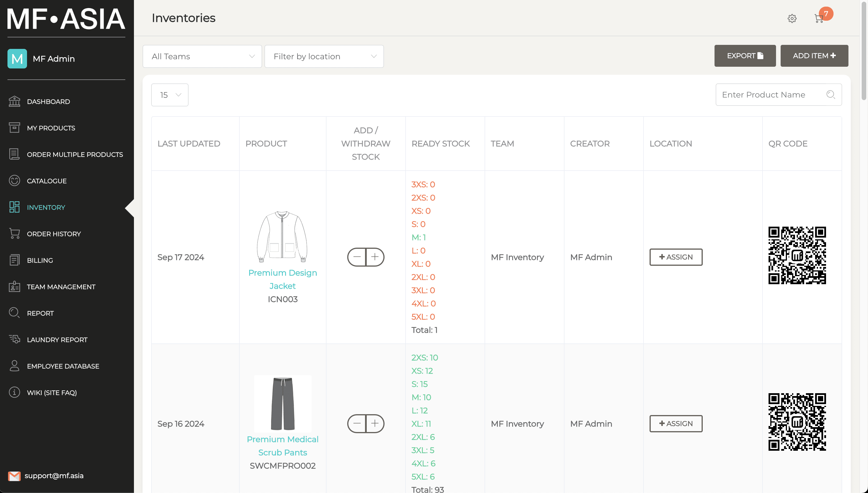Open the All Teams dropdown
The image size is (868, 493).
[202, 56]
